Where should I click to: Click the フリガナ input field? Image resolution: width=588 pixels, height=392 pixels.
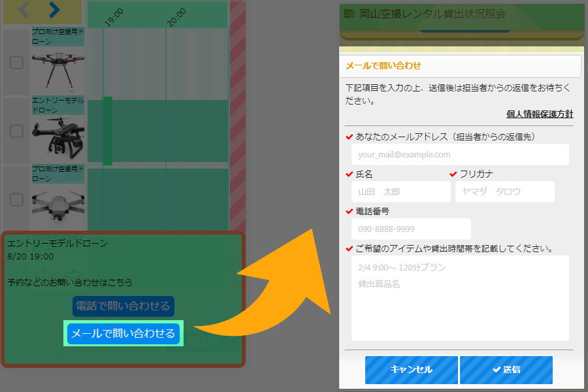(504, 191)
